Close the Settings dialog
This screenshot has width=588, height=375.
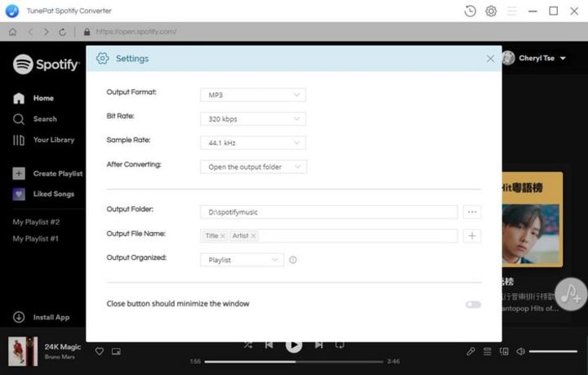point(490,59)
